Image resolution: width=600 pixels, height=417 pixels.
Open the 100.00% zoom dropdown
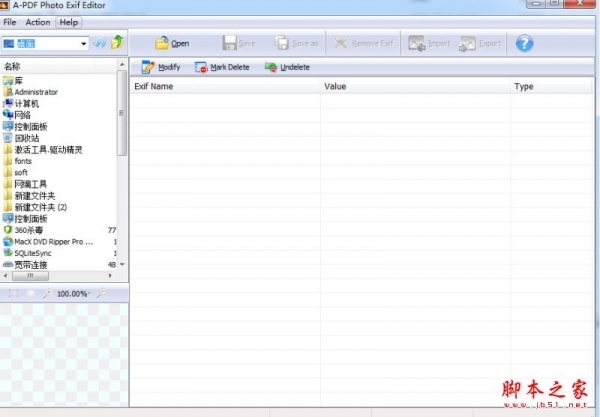[x=73, y=294]
